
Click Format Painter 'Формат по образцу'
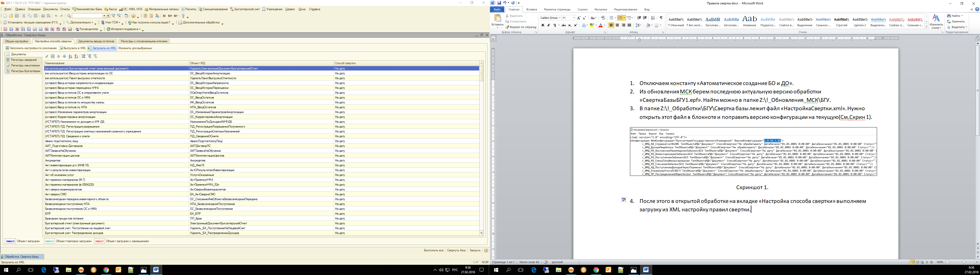tap(521, 27)
